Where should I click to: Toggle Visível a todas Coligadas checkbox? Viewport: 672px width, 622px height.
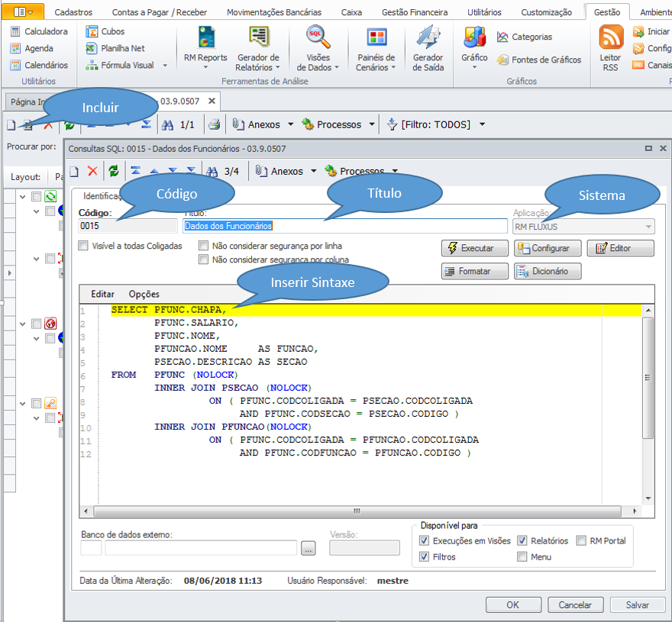83,246
